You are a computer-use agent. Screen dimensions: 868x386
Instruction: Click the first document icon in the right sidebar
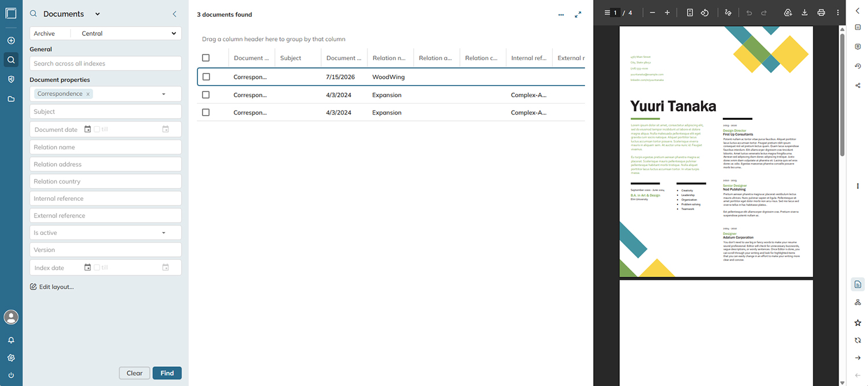point(858,27)
